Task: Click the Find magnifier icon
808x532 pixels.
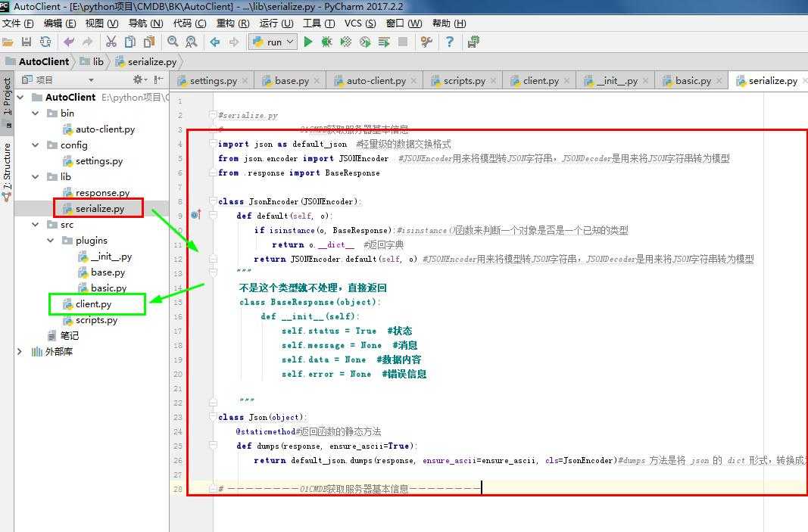Action: pos(173,42)
